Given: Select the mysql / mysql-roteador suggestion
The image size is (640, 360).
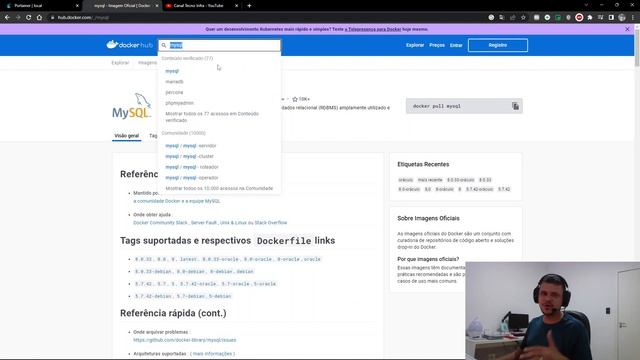Looking at the screenshot, I should [x=192, y=167].
